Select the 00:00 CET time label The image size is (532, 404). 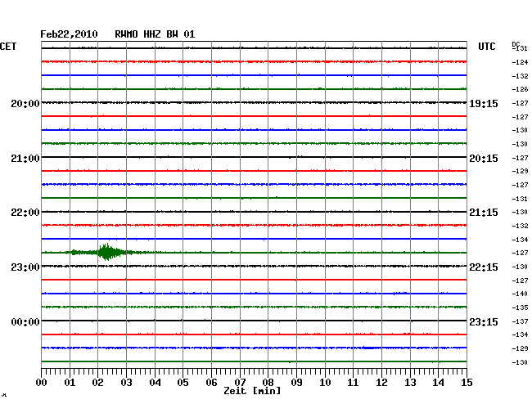click(x=25, y=321)
